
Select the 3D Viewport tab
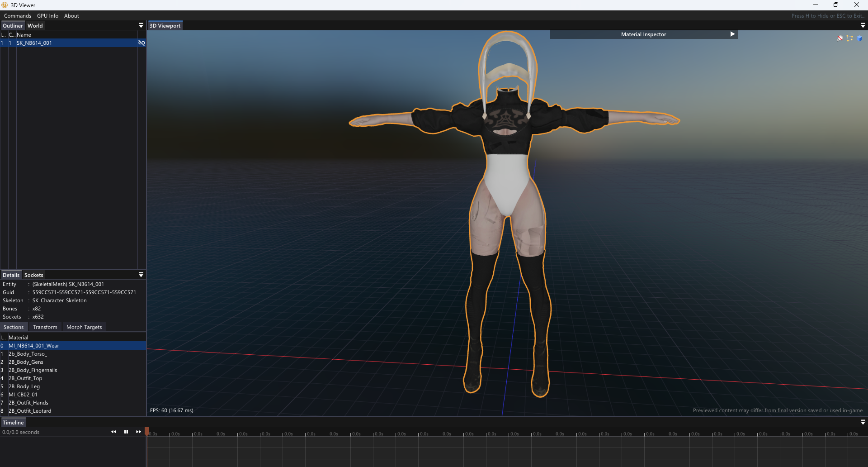[x=165, y=26]
